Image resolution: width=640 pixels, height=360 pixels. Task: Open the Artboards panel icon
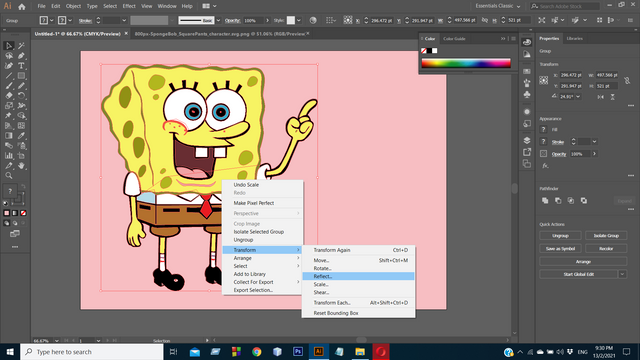click(527, 164)
